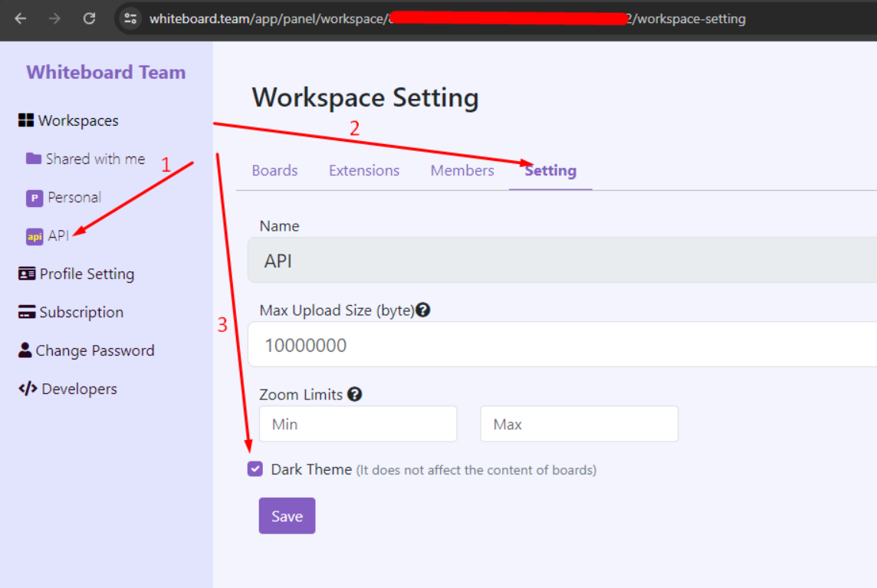Uncheck the Dark Theme checkbox
Screen dimensions: 877x588
[255, 469]
